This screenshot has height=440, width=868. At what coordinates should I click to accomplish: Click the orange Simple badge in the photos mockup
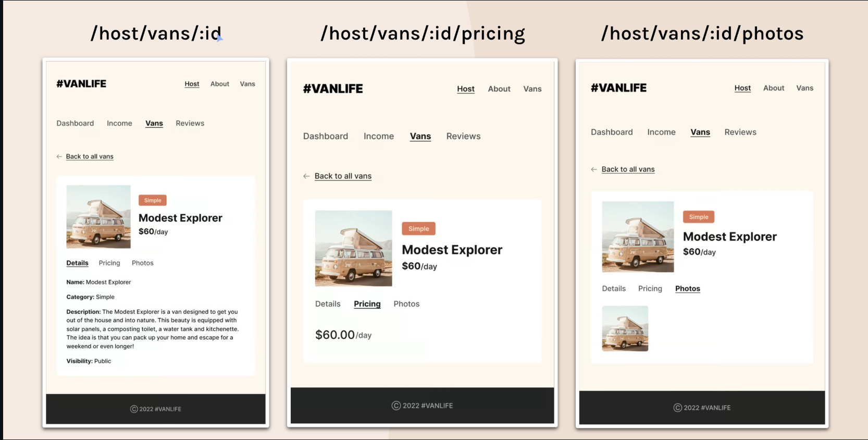698,217
